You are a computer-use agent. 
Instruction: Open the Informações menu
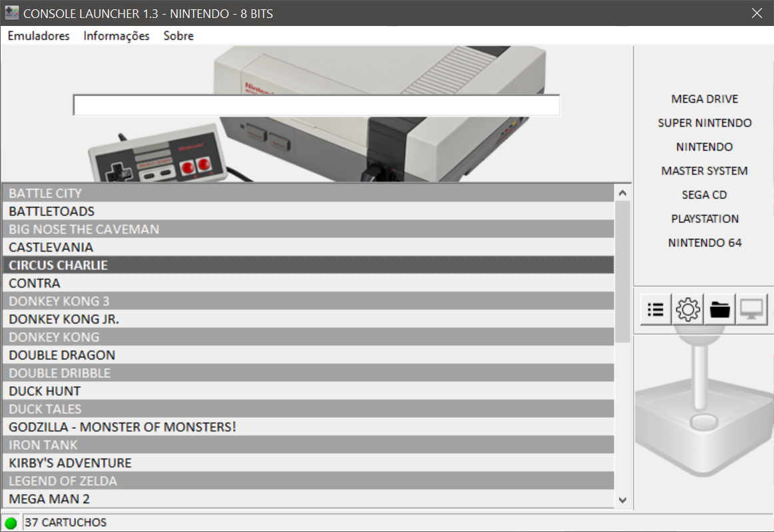[116, 36]
